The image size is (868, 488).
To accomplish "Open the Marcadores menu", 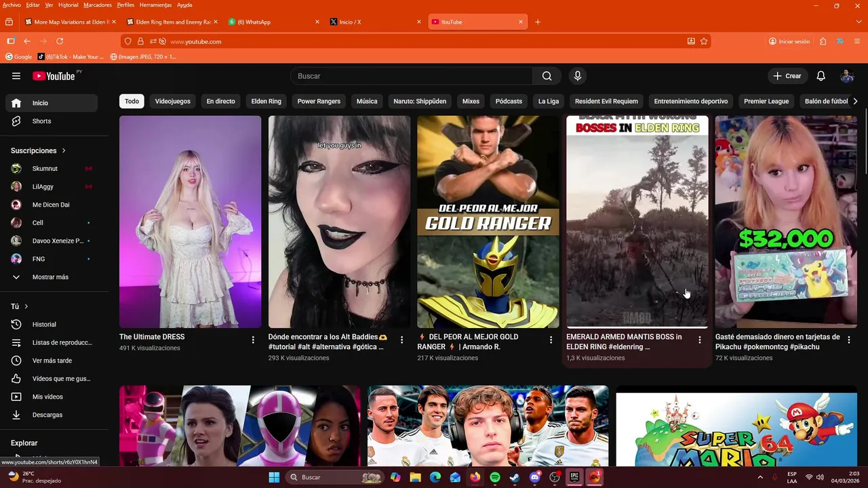I will [98, 5].
